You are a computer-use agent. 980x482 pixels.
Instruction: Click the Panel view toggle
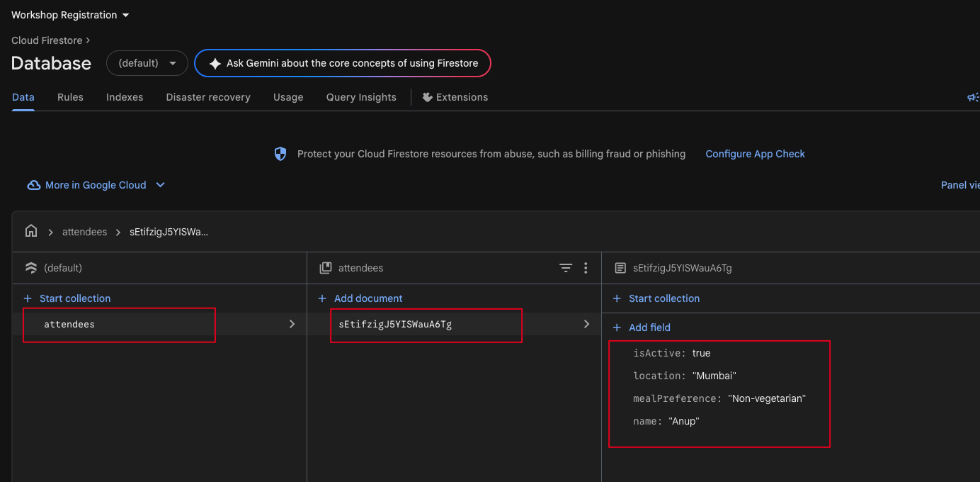coord(960,185)
